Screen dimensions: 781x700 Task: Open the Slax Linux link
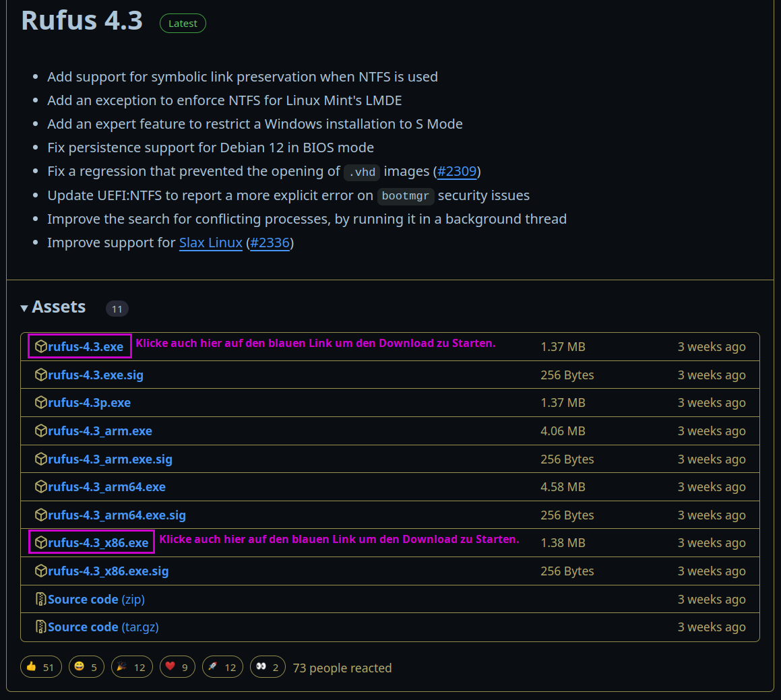point(211,243)
